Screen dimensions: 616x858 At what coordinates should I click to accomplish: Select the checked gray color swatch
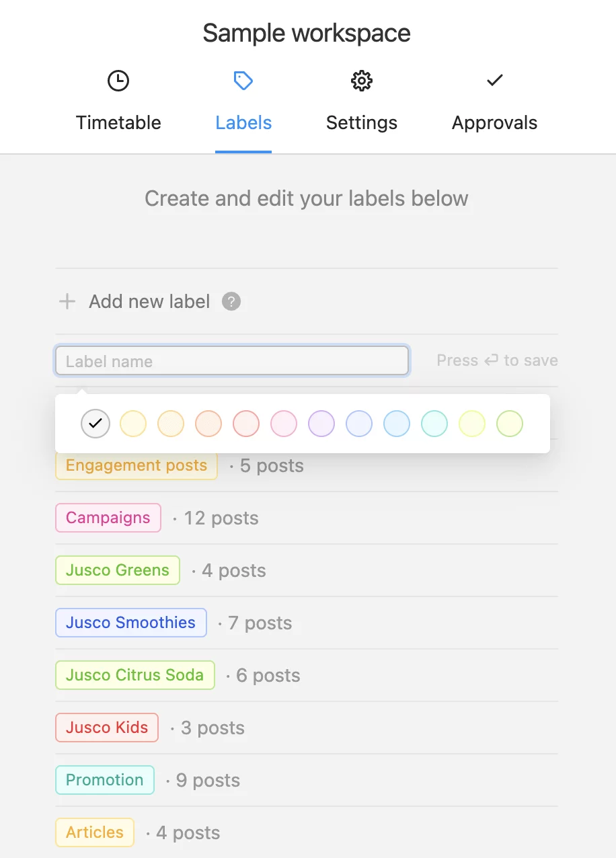[95, 424]
